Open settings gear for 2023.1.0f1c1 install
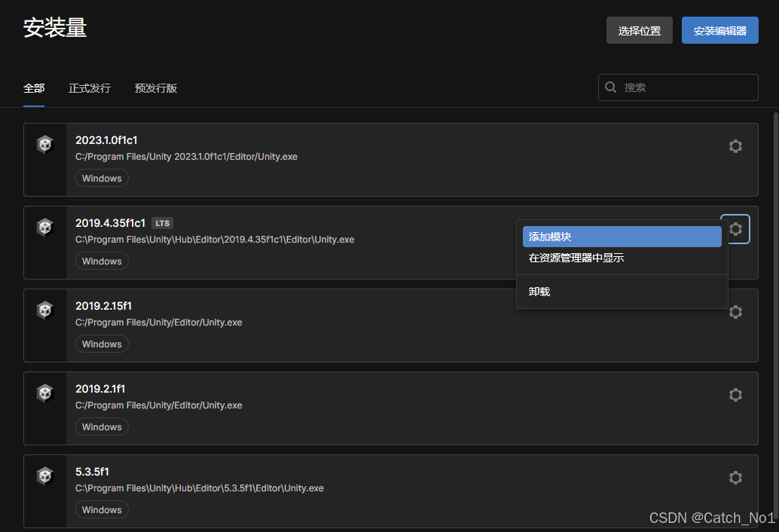Viewport: 779px width, 532px height. coord(735,146)
